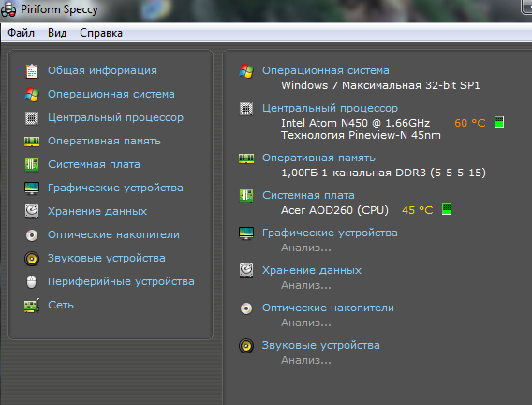Image resolution: width=532 pixels, height=405 pixels.
Task: Click the mouse icon for Периферийные устройства
Action: [x=32, y=282]
